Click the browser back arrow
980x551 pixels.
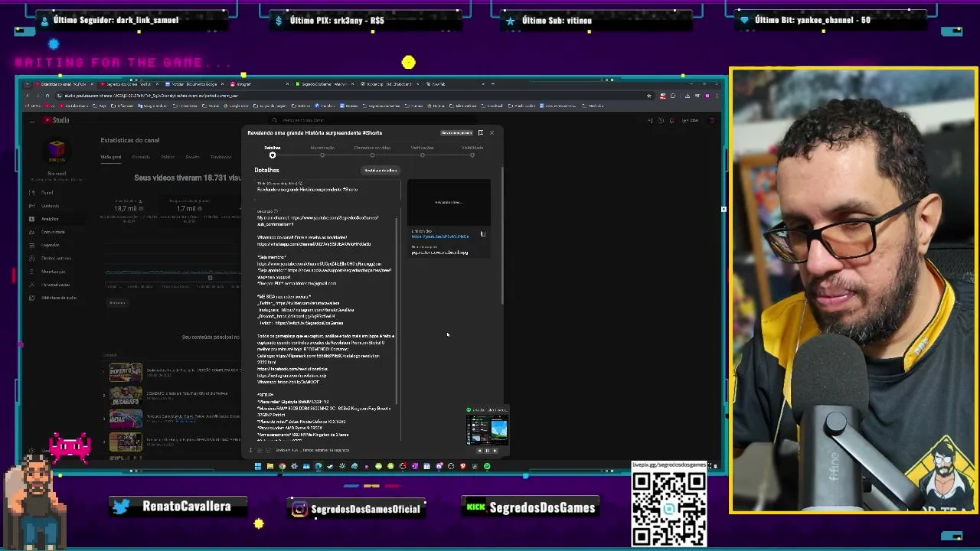(x=27, y=96)
